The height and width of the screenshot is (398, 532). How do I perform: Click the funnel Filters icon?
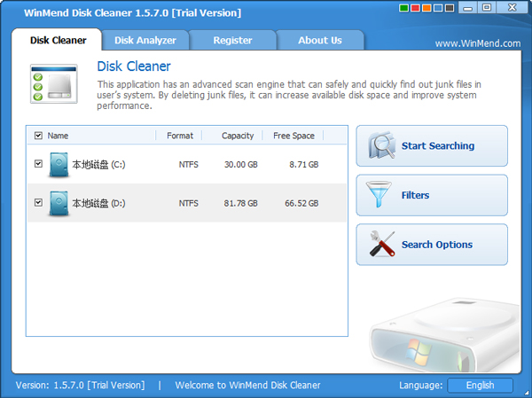click(379, 194)
